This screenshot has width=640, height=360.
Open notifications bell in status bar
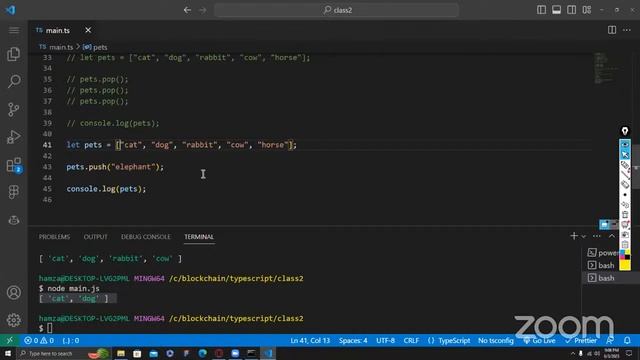(627, 340)
